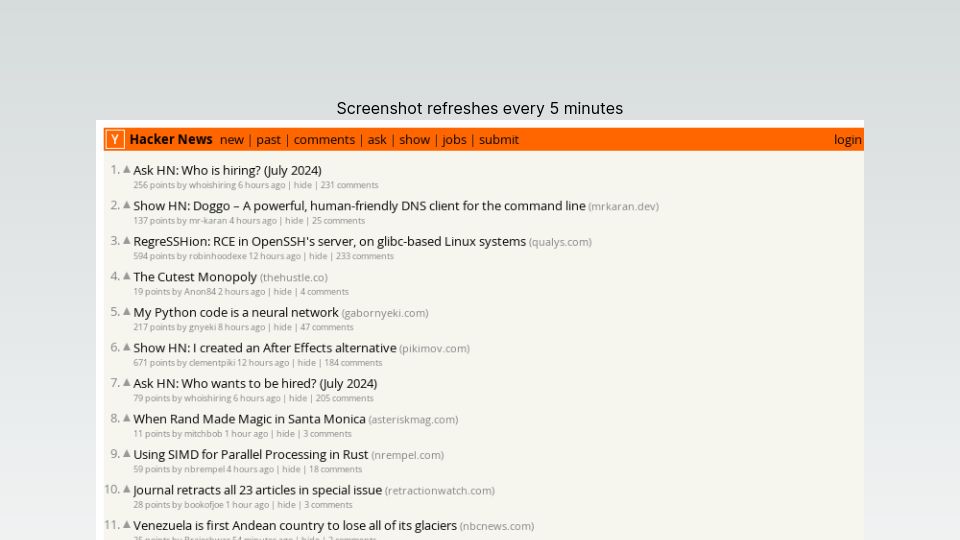
Task: Open the RegreSSHion story title
Action: coord(329,241)
